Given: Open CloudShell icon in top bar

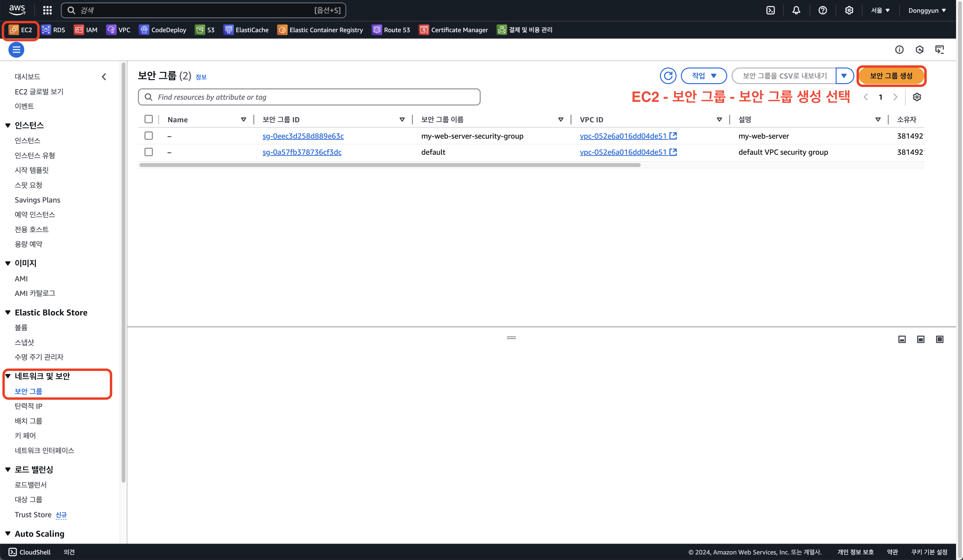Looking at the screenshot, I should tap(770, 10).
